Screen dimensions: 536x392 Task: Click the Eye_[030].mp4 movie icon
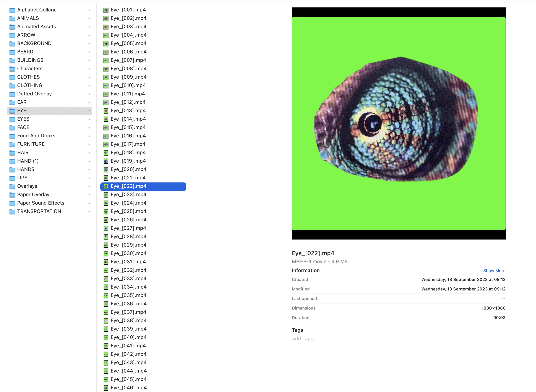pos(106,253)
